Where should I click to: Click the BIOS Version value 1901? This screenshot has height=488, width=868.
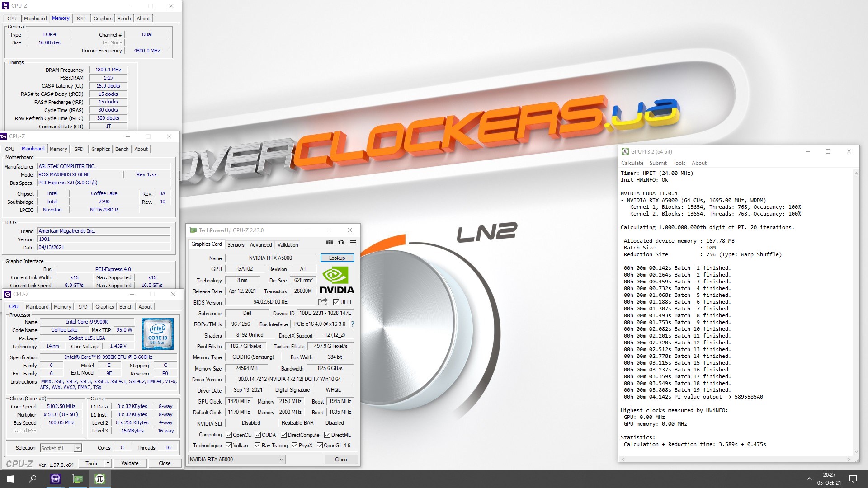pyautogui.click(x=104, y=239)
